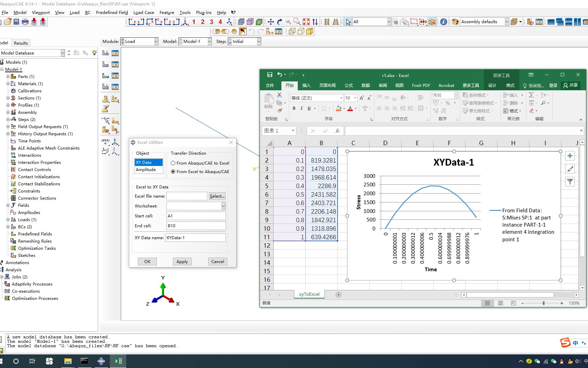Click OK in Excel Utilities dialog
This screenshot has height=368, width=588.
tap(147, 262)
